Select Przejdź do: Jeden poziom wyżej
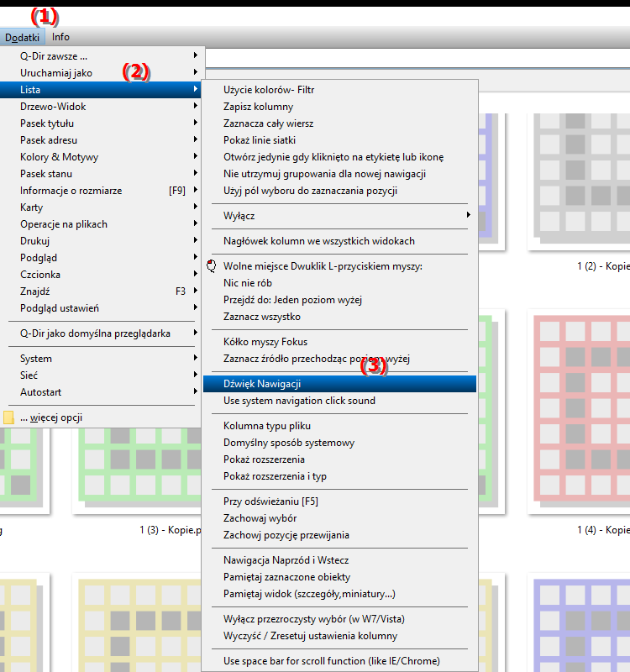 click(339, 300)
